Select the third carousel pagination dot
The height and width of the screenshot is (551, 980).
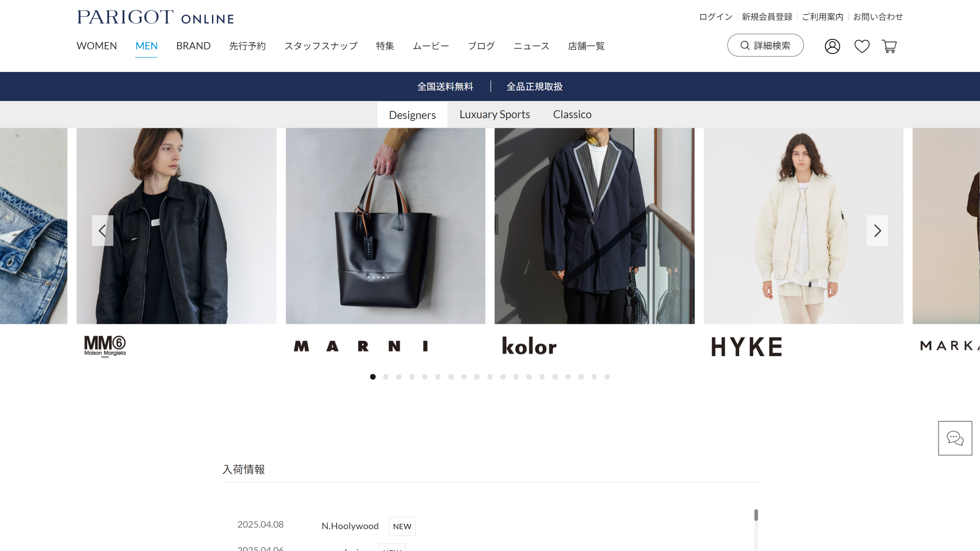pyautogui.click(x=399, y=377)
